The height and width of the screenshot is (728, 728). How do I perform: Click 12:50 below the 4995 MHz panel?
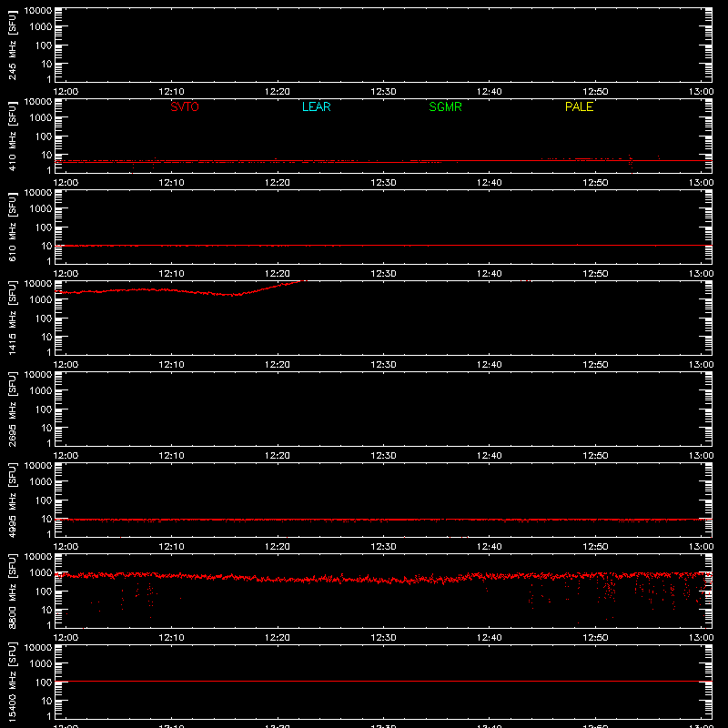pyautogui.click(x=595, y=547)
